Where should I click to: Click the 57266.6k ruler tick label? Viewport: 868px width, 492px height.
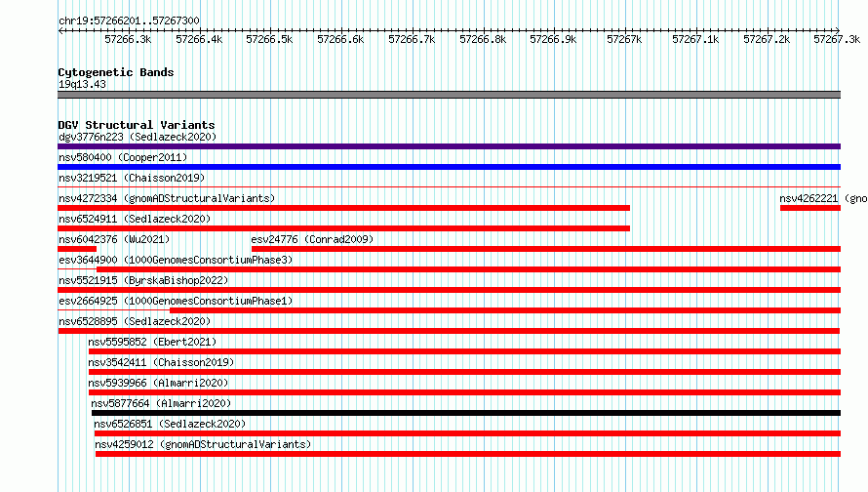click(340, 39)
